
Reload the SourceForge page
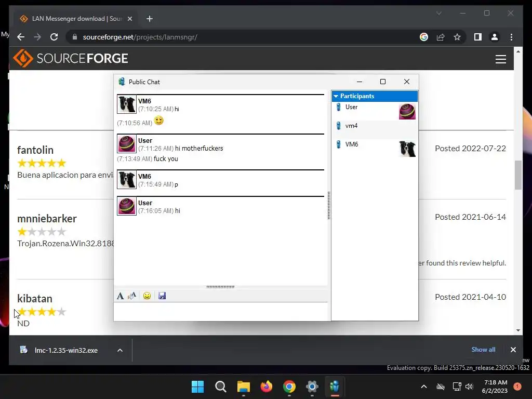point(54,37)
